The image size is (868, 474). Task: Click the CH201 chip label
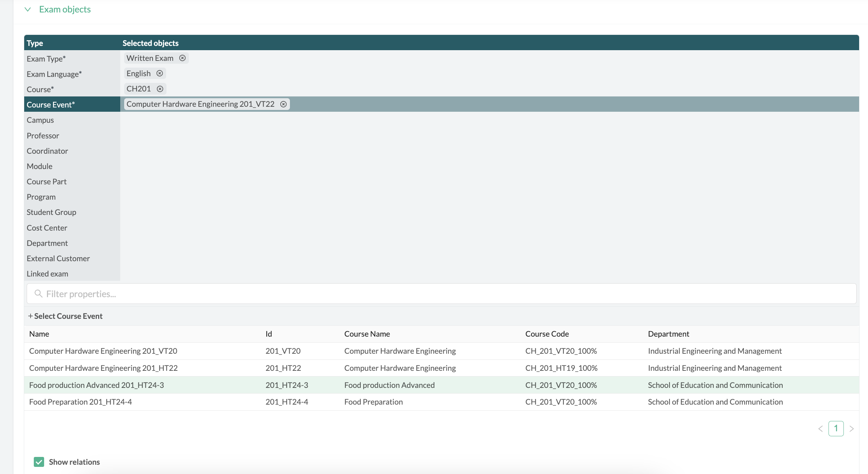pyautogui.click(x=139, y=89)
